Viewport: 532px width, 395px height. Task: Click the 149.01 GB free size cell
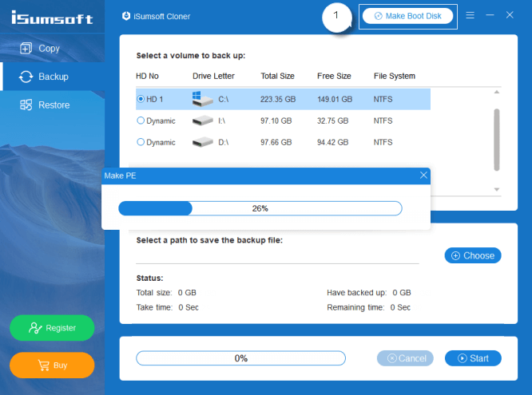click(335, 99)
